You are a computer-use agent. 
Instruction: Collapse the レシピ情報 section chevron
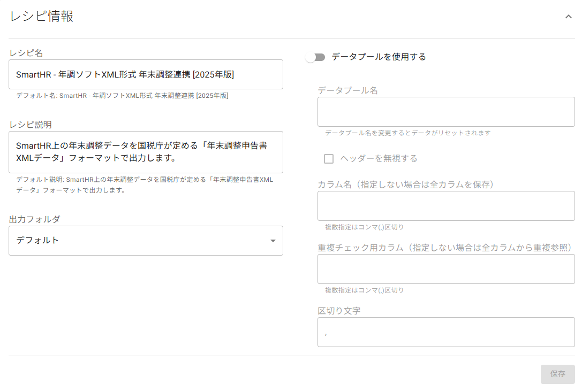pos(568,17)
